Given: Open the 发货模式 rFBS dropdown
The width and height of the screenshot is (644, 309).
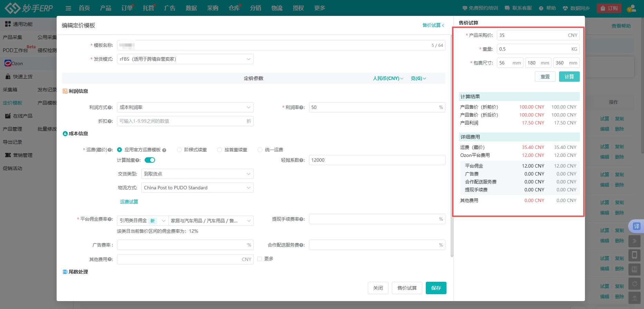Looking at the screenshot, I should pyautogui.click(x=185, y=59).
